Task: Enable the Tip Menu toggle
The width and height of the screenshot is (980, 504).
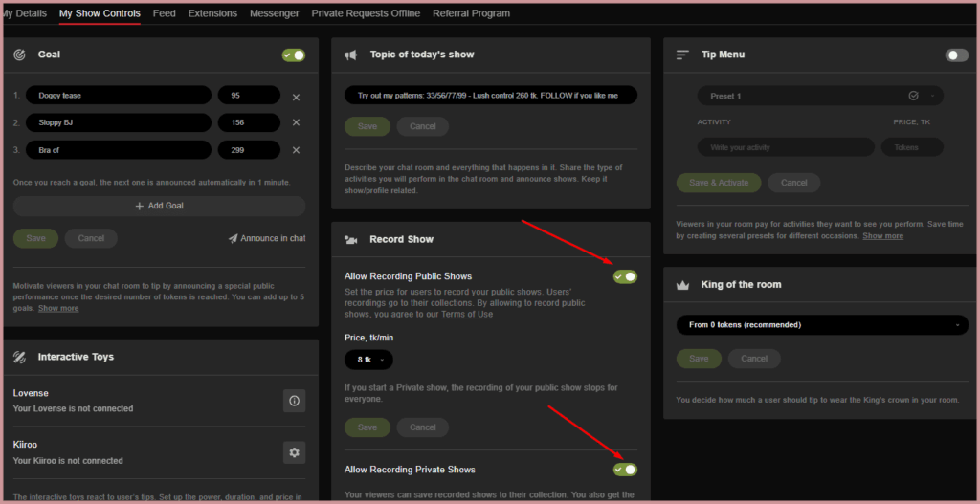Action: 956,55
